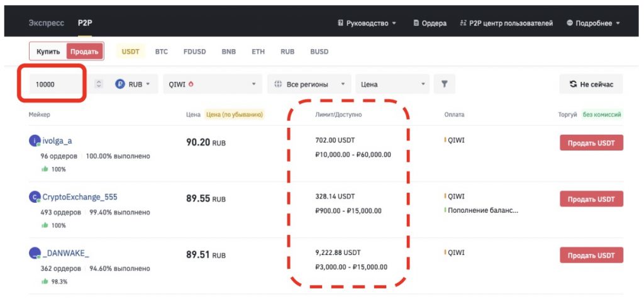Choose the ETH coin tab
The image size is (644, 301).
(x=258, y=52)
